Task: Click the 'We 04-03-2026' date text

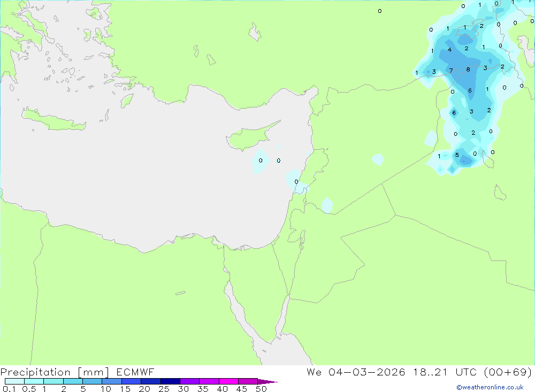Action: pos(356,372)
